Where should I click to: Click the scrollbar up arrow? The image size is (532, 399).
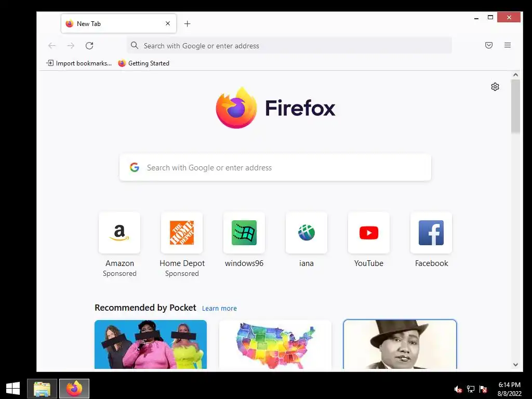tap(516, 75)
